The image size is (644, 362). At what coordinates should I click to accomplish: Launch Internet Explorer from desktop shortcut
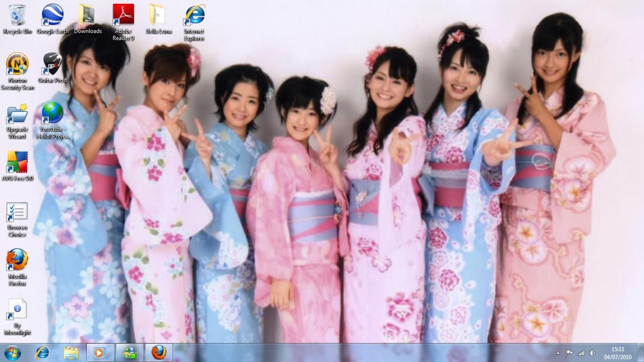pyautogui.click(x=194, y=16)
